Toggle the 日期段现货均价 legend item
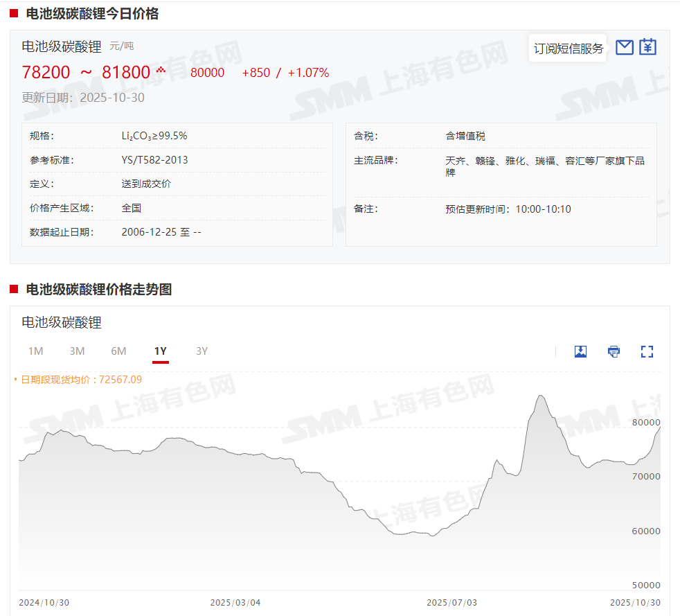Screen dimensions: 680x616 (x=81, y=380)
